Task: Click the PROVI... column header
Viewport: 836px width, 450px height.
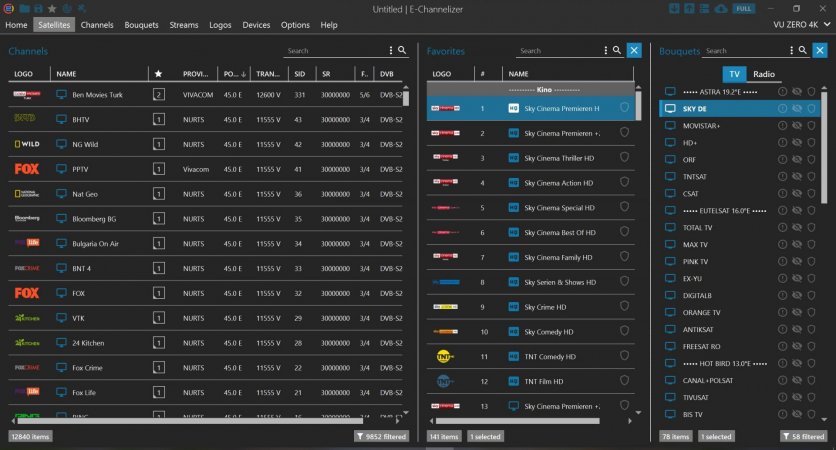Action: tap(195, 74)
